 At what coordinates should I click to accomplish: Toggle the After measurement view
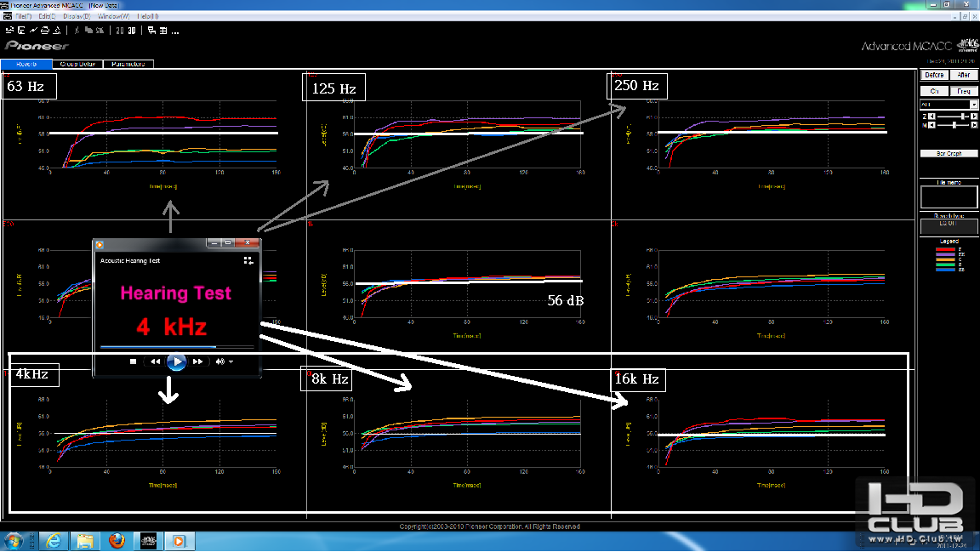[x=964, y=75]
